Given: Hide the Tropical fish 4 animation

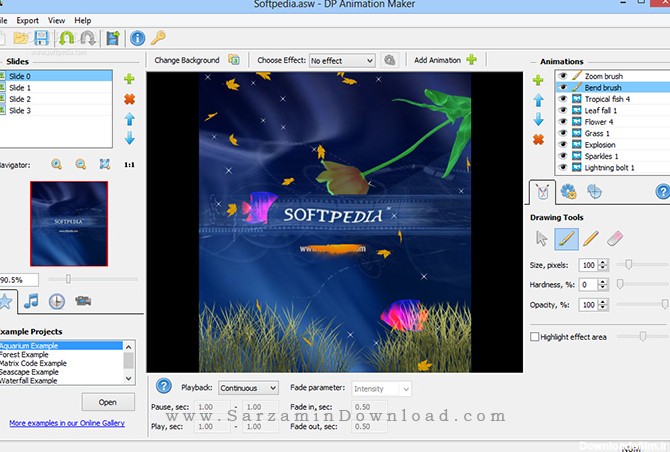Looking at the screenshot, I should pyautogui.click(x=563, y=99).
